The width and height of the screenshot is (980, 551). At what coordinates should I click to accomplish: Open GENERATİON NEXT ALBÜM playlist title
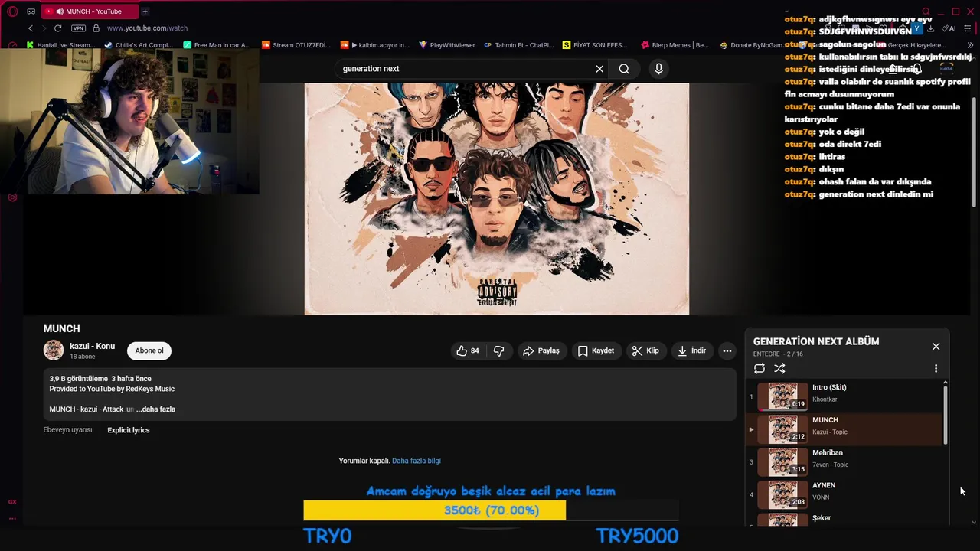[x=816, y=341]
